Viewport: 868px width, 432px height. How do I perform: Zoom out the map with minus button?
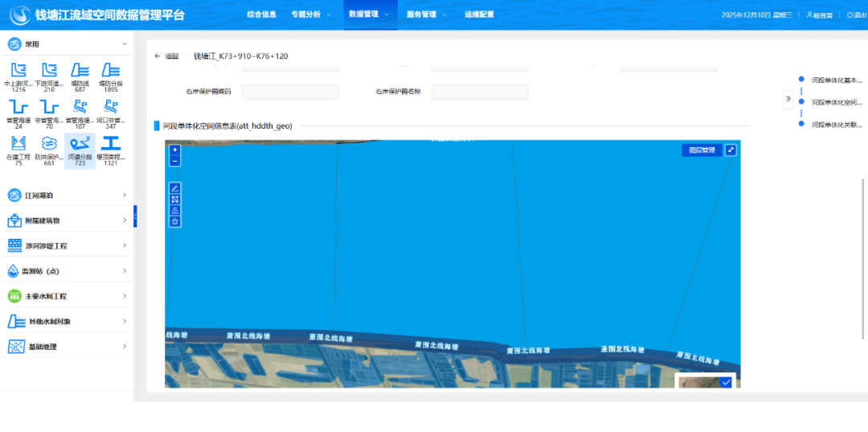[x=175, y=161]
